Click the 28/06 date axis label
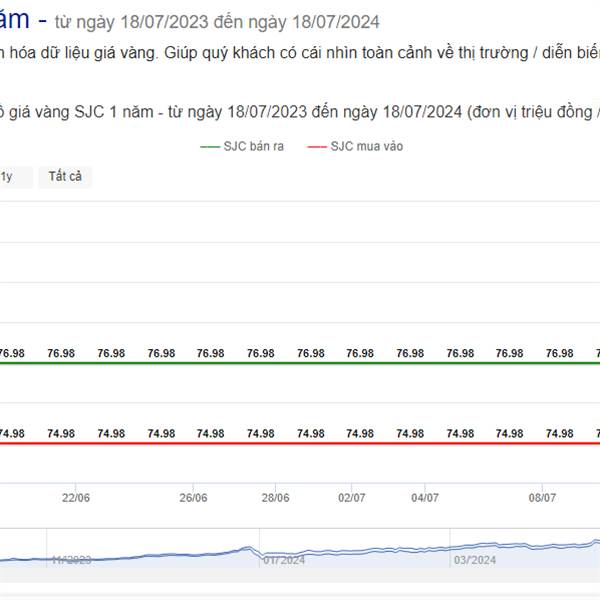The image size is (600, 600). pyautogui.click(x=276, y=497)
